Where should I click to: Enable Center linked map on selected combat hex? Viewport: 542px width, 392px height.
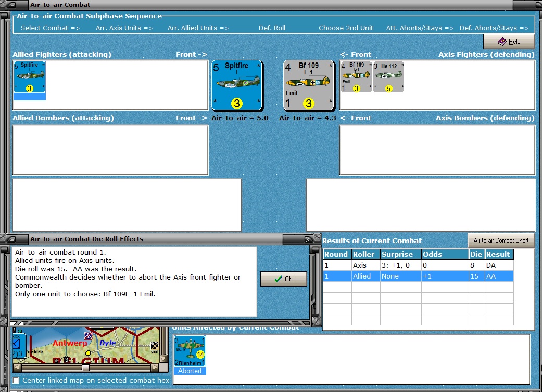(16, 380)
